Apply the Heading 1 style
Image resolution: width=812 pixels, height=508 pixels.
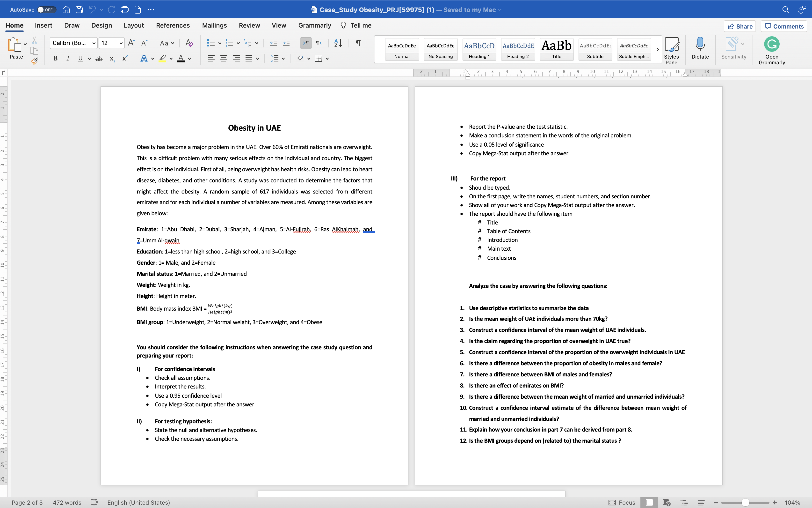coord(479,49)
